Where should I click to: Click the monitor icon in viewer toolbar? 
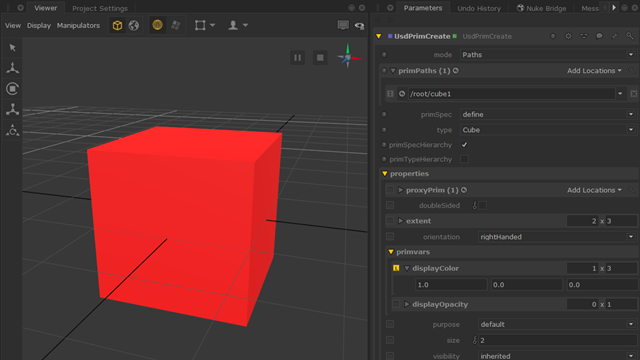(343, 25)
